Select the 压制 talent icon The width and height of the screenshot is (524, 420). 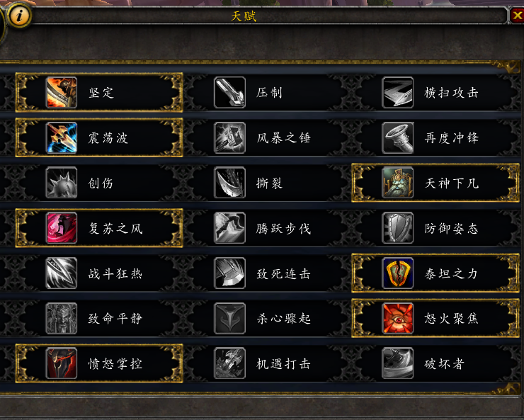[229, 93]
